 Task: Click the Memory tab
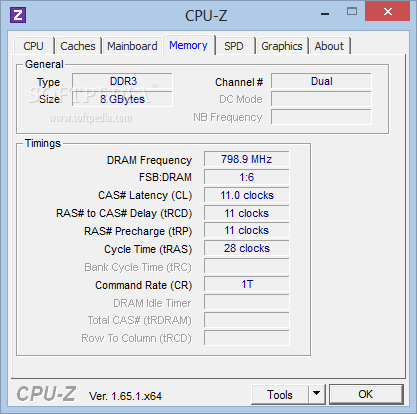tap(188, 45)
